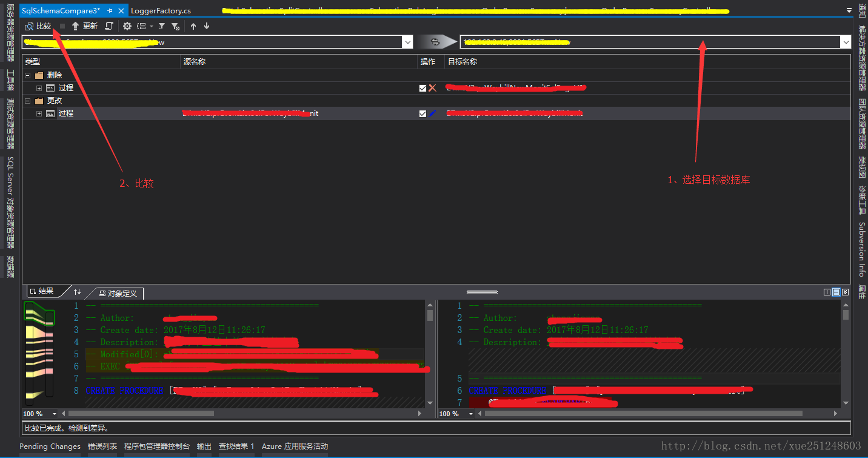Click the generate script icon after 更新
Image resolution: width=868 pixels, height=458 pixels.
[109, 26]
